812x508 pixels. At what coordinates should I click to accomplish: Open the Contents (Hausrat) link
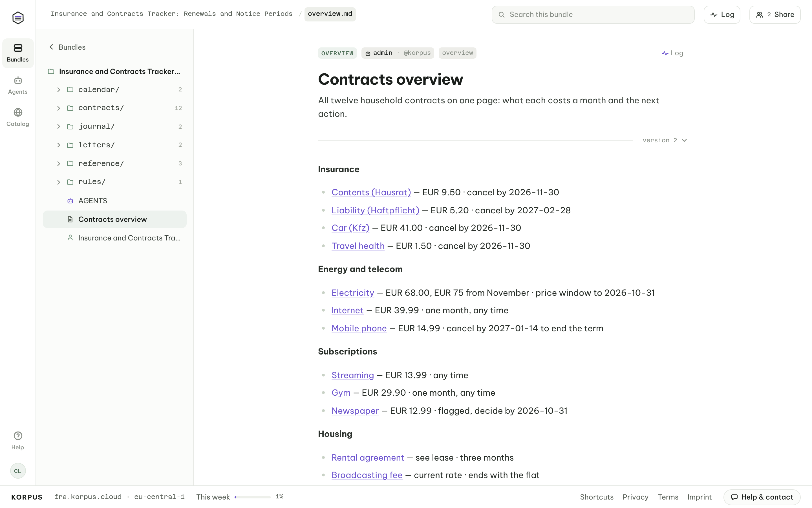tap(371, 192)
